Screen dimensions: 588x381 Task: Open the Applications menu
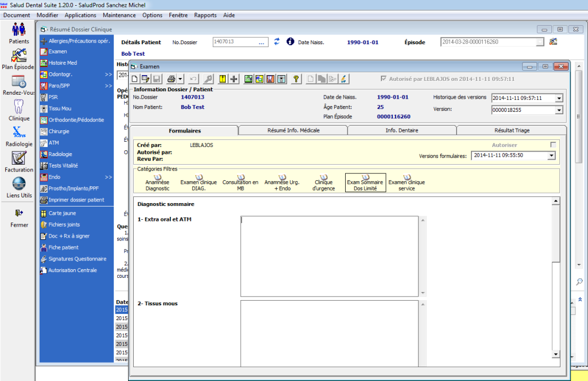[80, 15]
